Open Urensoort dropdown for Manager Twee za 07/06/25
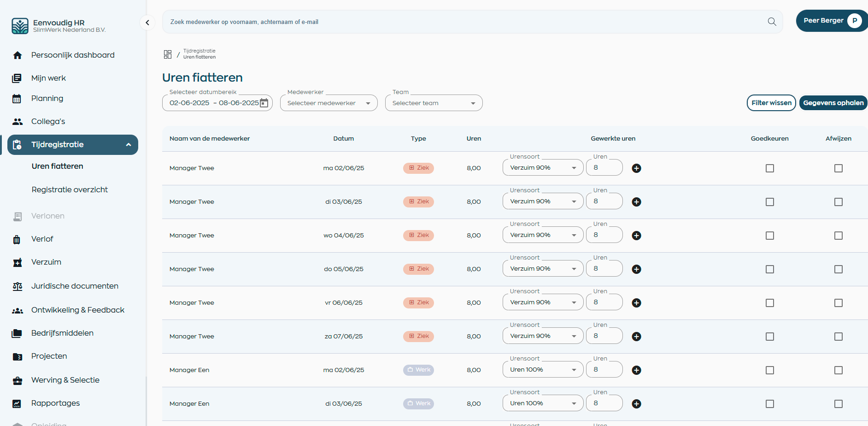The width and height of the screenshot is (868, 426). coord(543,336)
